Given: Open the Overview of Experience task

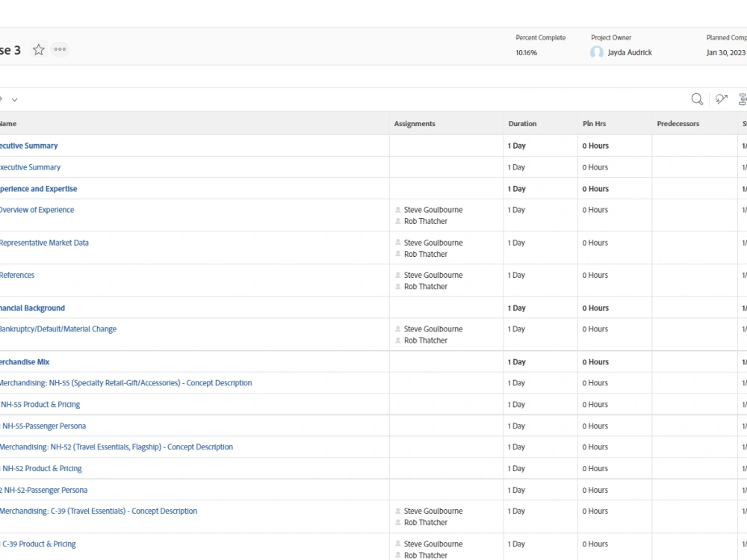Looking at the screenshot, I should (x=37, y=210).
